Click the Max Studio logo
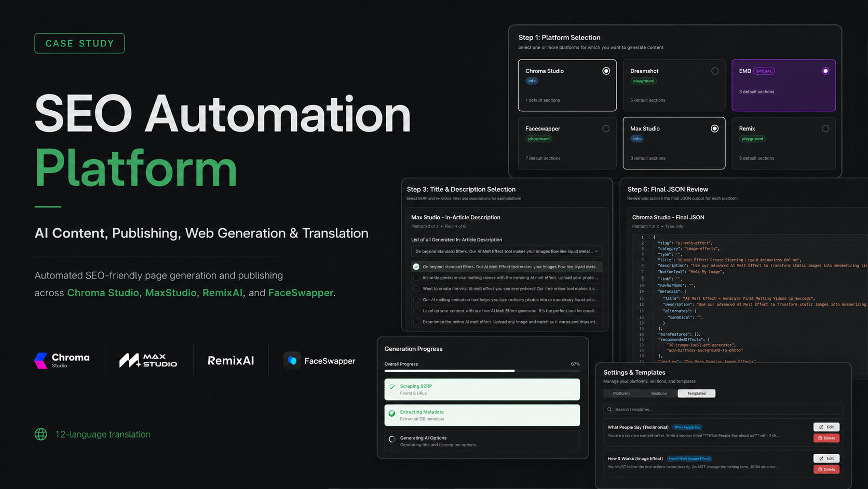868x489 pixels. tap(148, 361)
